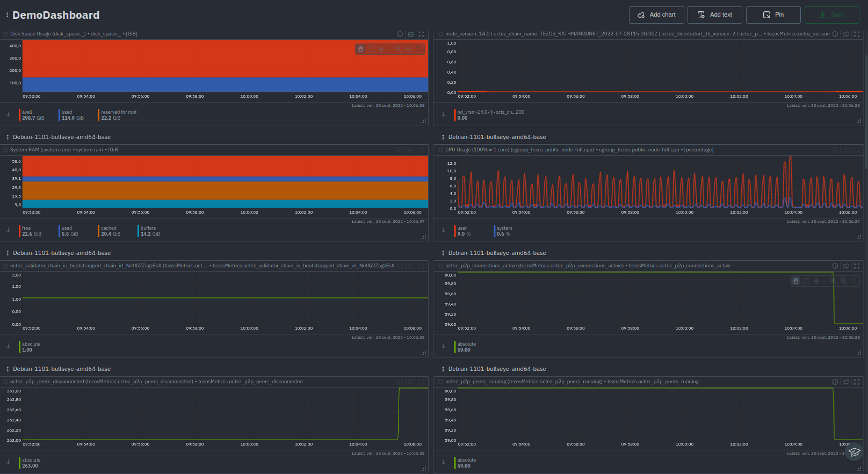This screenshot has width=868, height=474.
Task: Open Disk Space Usage chart in fullscreen
Action: [422, 34]
